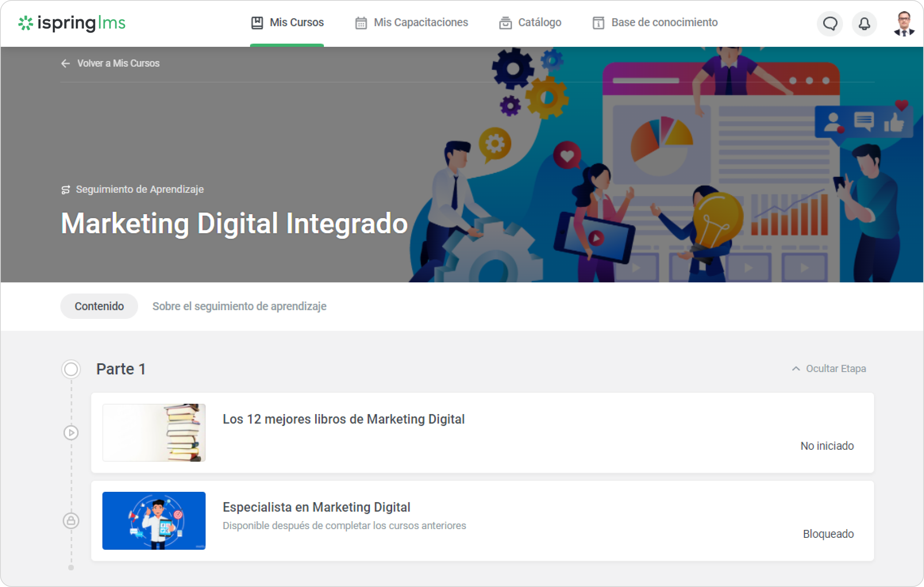924x587 pixels.
Task: Click the Base de conocimiento icon
Action: [x=598, y=23]
